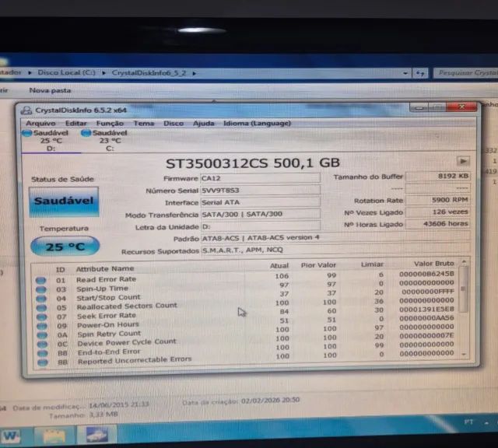Open the Função menu
498x448 pixels.
(110, 123)
